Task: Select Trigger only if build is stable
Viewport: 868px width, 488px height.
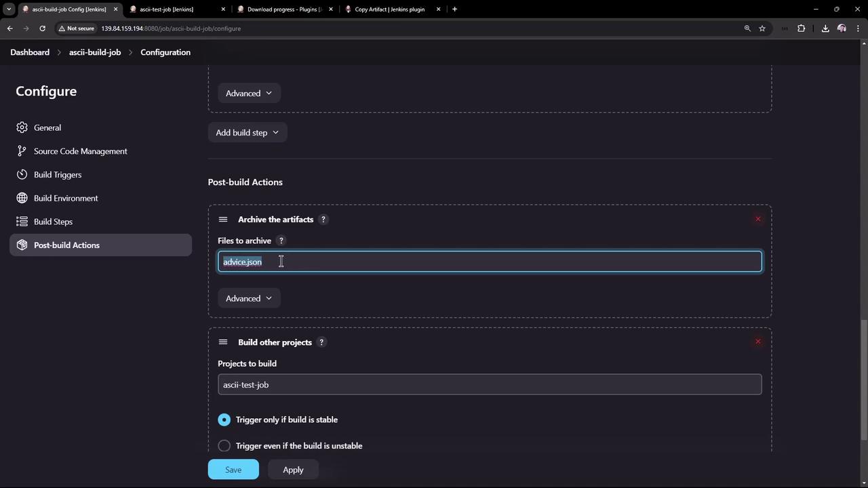Action: 224,420
